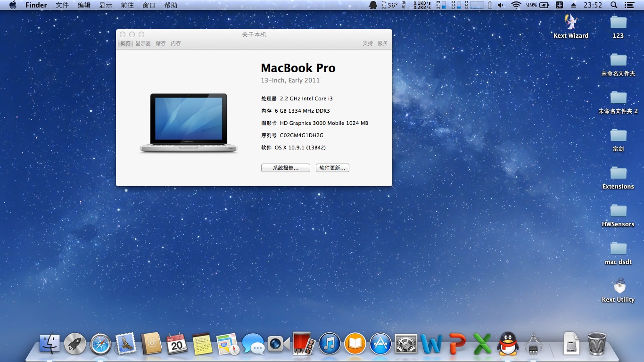
Task: Open the 支持 tab
Action: [368, 43]
